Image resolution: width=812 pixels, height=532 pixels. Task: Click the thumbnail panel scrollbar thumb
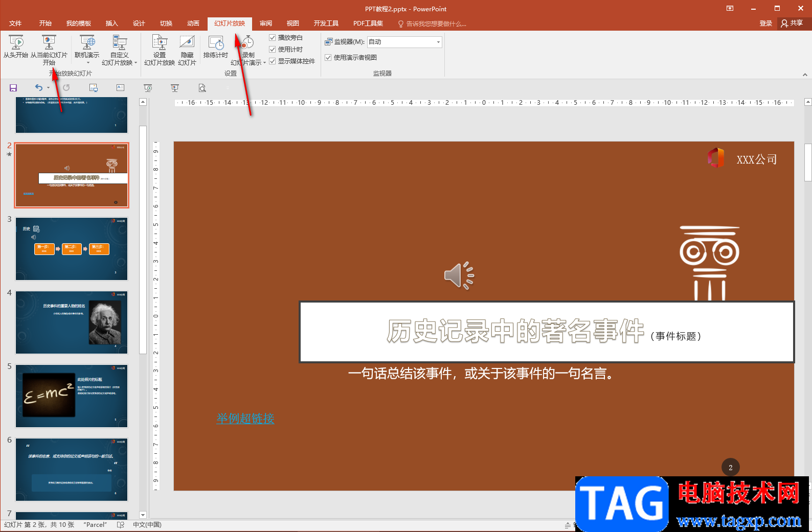[x=143, y=240]
